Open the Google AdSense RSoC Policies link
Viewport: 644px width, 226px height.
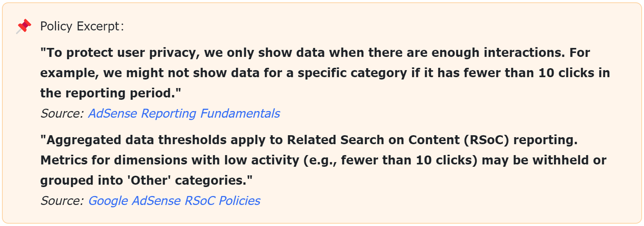pyautogui.click(x=174, y=201)
